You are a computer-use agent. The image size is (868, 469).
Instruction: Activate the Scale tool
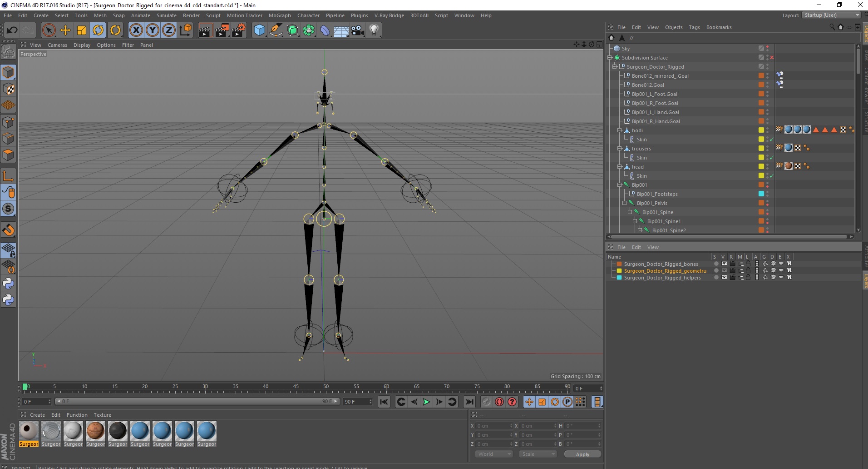click(x=82, y=30)
